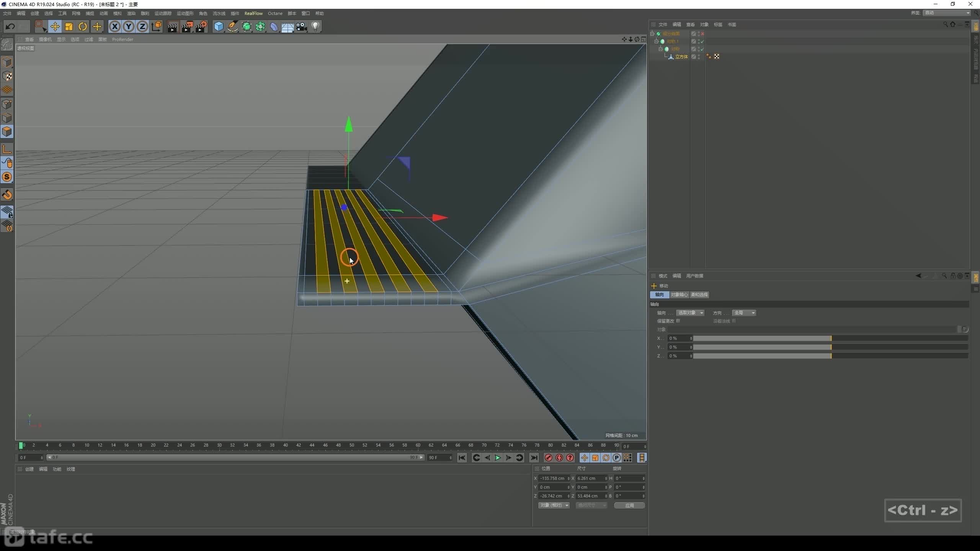Adjust the X percent slider

point(830,338)
